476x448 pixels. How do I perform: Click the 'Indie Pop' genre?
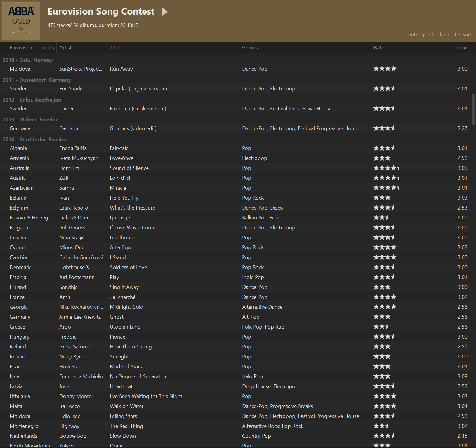point(253,277)
